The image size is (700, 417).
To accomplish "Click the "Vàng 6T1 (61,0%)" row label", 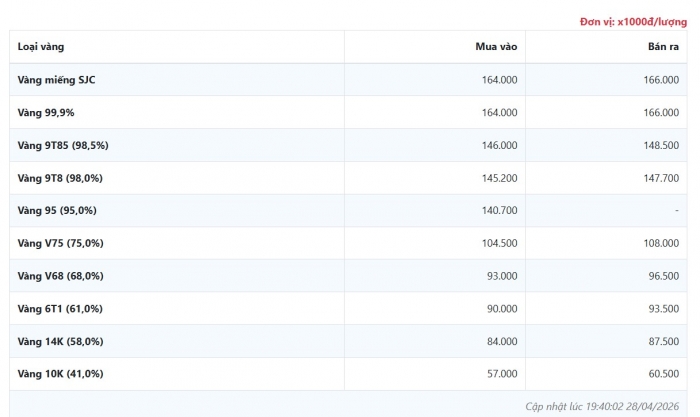I will click(60, 308).
